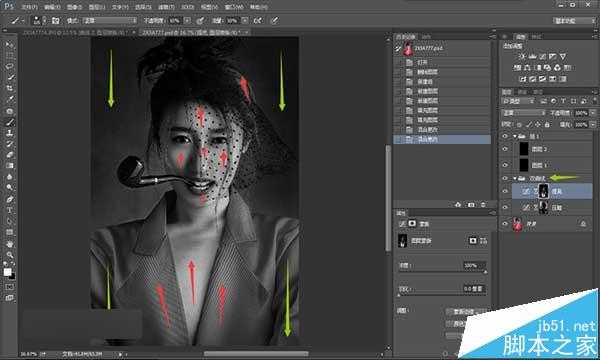
Task: Select the Gradient tool
Action: click(9, 166)
